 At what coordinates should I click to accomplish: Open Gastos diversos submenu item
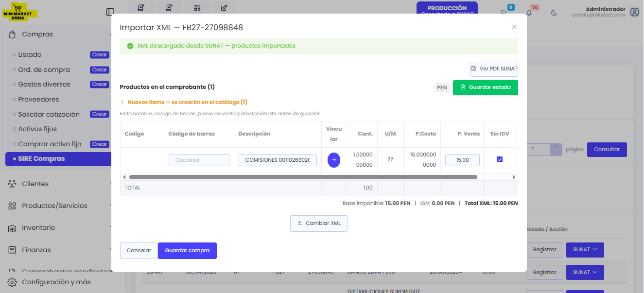coord(44,85)
